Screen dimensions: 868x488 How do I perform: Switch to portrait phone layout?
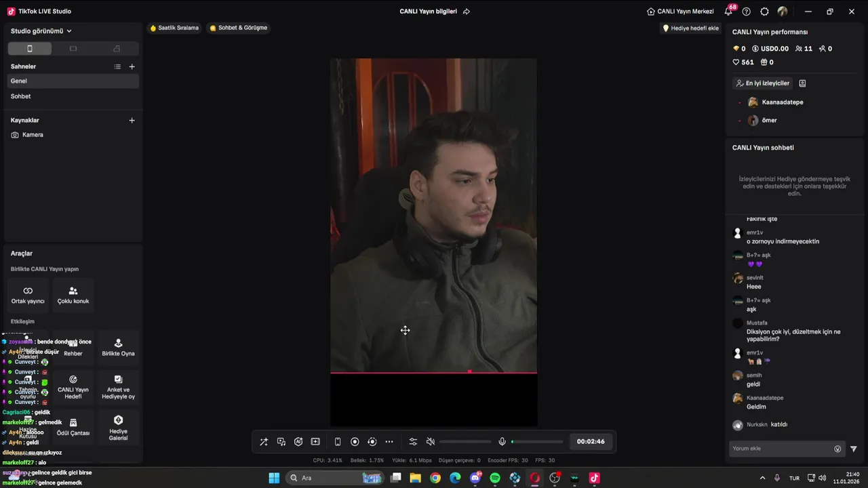click(29, 49)
